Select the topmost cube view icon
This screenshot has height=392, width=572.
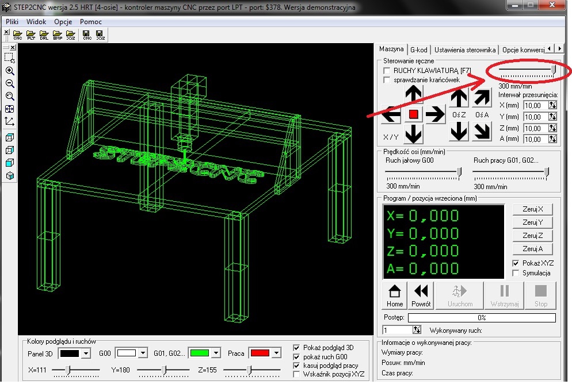tap(10, 137)
